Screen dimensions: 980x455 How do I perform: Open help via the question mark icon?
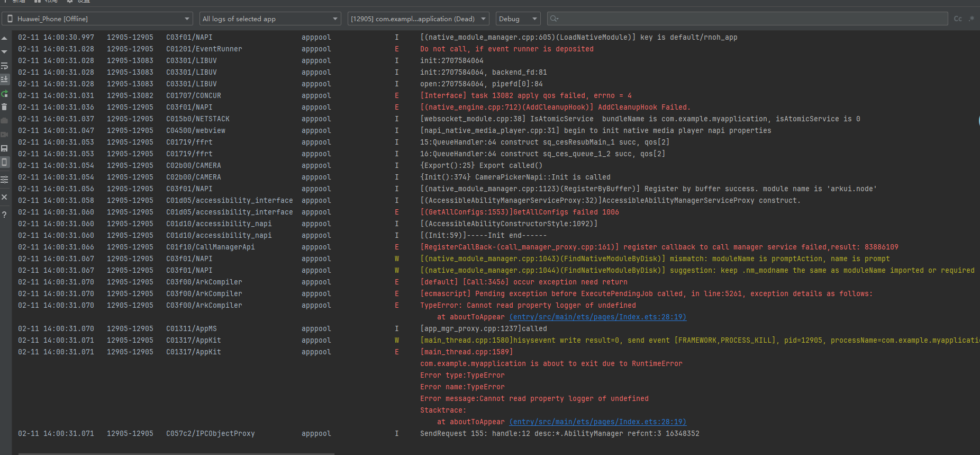click(4, 215)
